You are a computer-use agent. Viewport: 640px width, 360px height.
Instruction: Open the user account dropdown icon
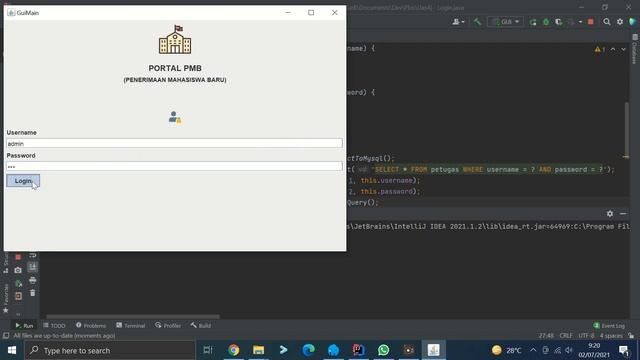(458, 22)
